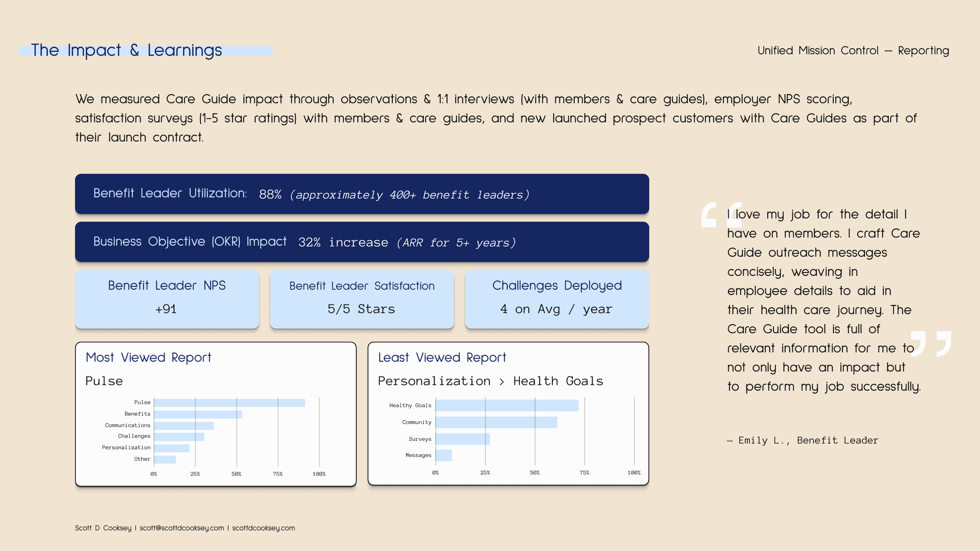The width and height of the screenshot is (980, 551).
Task: Click the Community bar in chart
Action: click(496, 422)
